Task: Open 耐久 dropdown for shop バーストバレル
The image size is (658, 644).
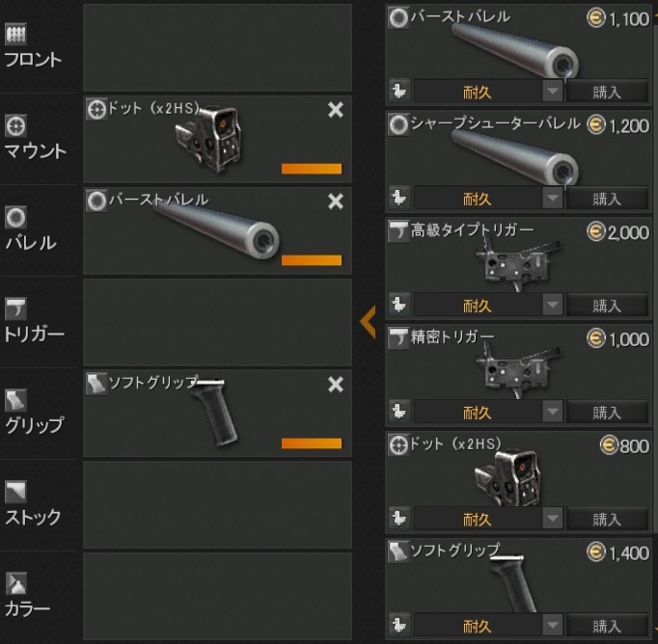Action: 552,91
